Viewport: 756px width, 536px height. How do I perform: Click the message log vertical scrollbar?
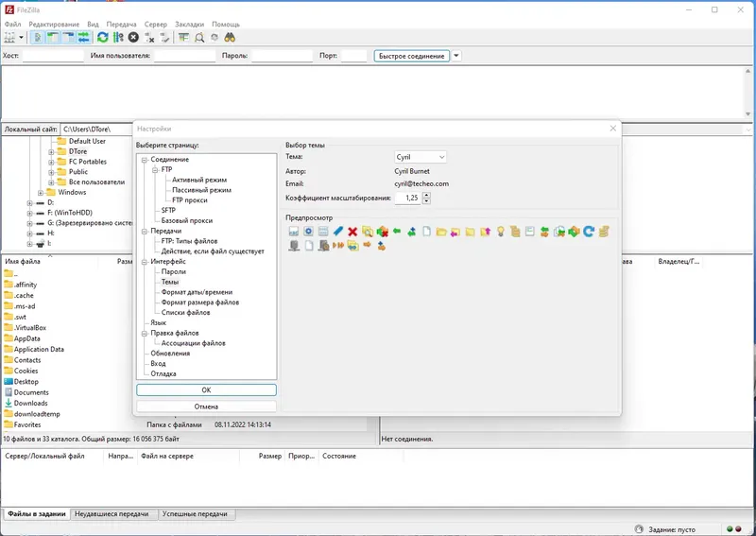(748, 93)
